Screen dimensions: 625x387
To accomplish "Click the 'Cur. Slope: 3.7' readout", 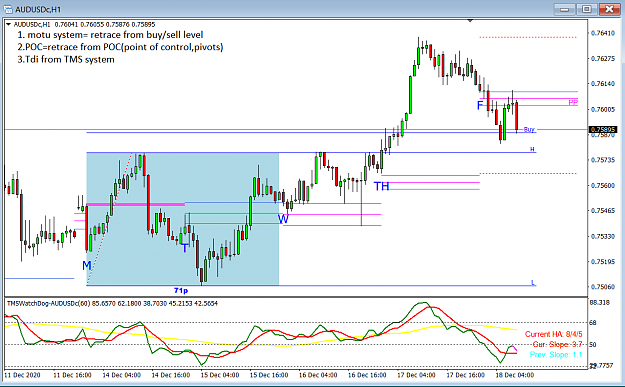I will point(558,344).
